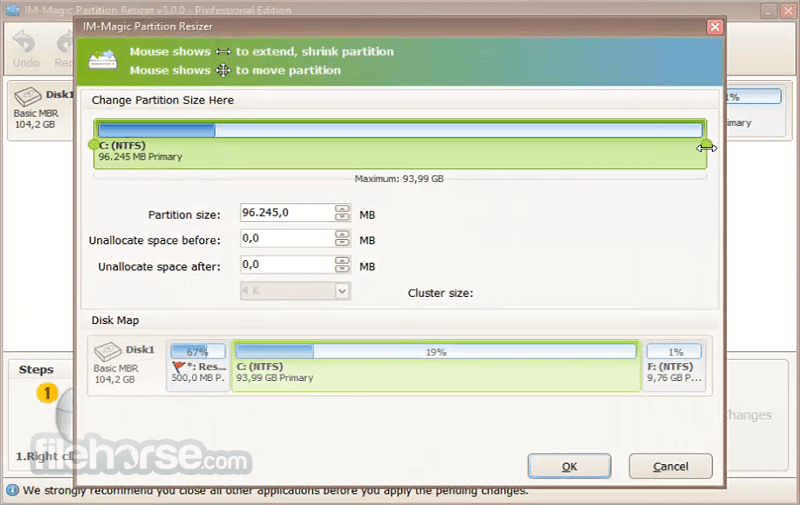
Task: Close the IM-Magic Partition Resizer dialog
Action: tap(715, 27)
